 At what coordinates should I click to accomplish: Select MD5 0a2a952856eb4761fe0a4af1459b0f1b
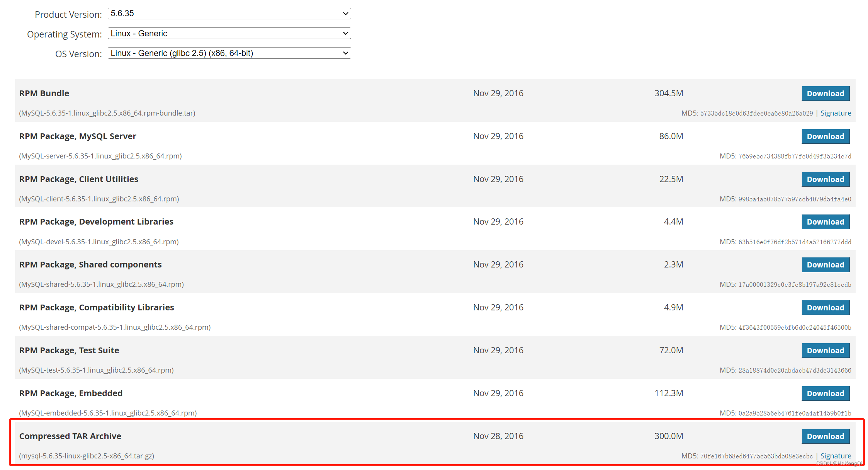[795, 413]
